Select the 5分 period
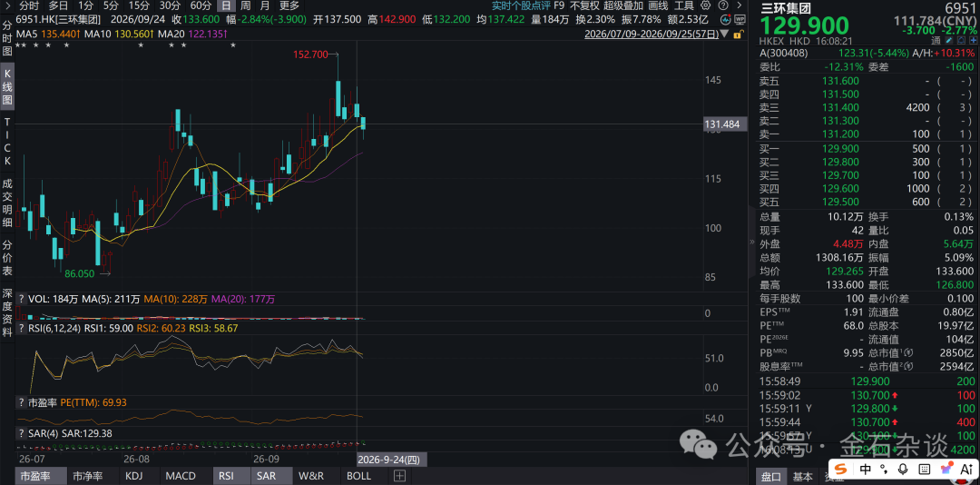The height and width of the screenshot is (485, 980). [x=111, y=5]
